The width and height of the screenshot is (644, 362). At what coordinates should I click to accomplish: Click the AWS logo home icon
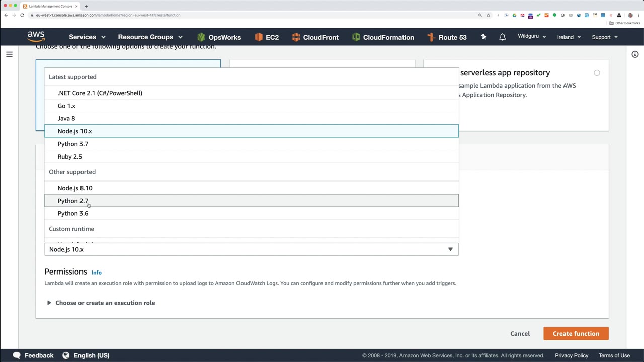coord(36,37)
